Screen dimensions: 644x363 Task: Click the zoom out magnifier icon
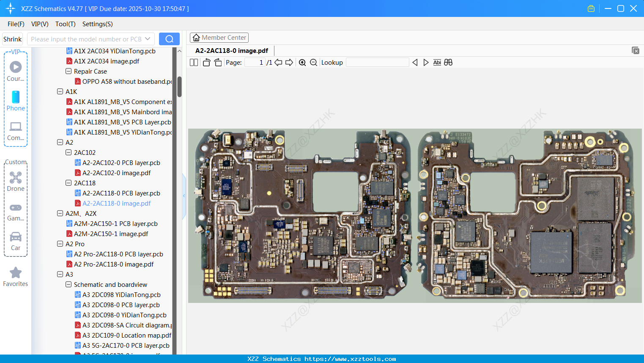coord(313,63)
